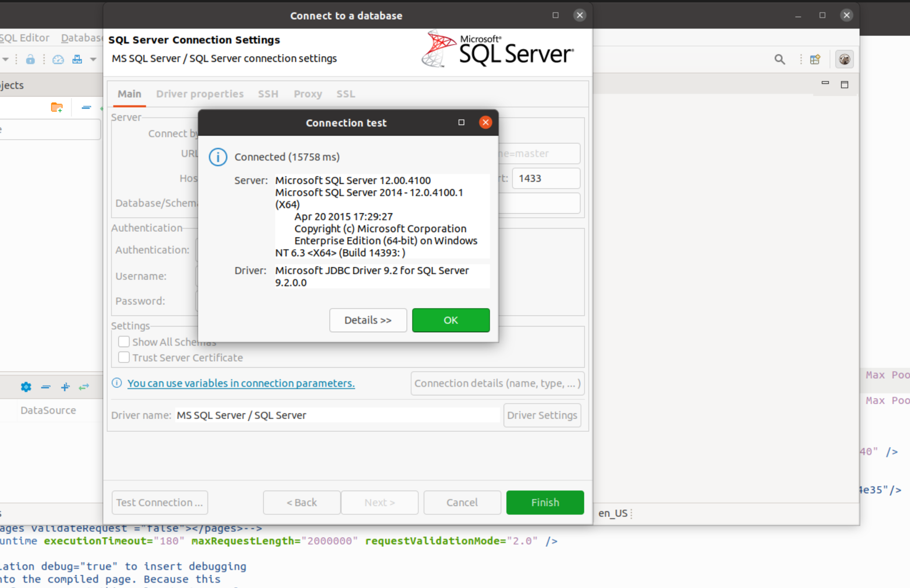Click the URL field ending in master
This screenshot has height=588, width=910.
[539, 154]
